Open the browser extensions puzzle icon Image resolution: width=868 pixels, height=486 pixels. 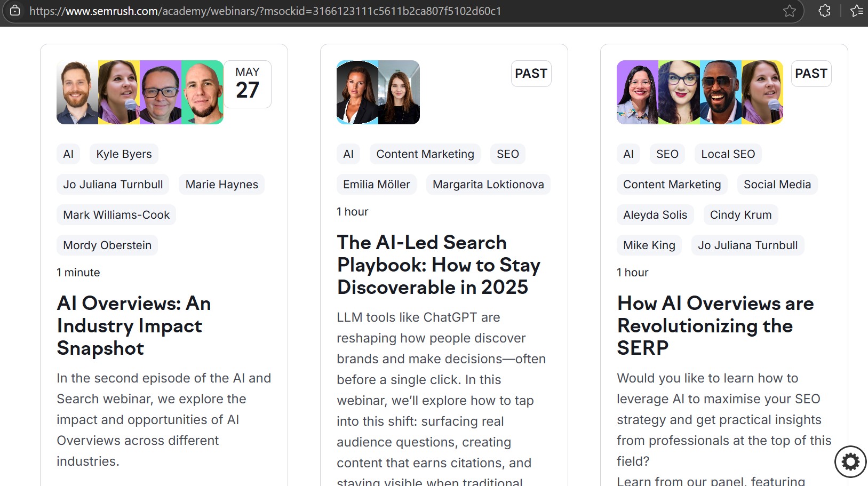(823, 11)
